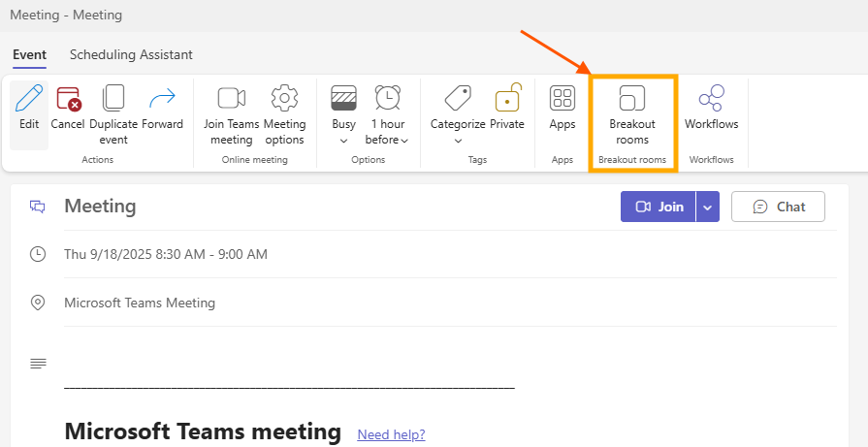The image size is (868, 447).
Task: Follow the Need help? link
Action: coord(392,434)
